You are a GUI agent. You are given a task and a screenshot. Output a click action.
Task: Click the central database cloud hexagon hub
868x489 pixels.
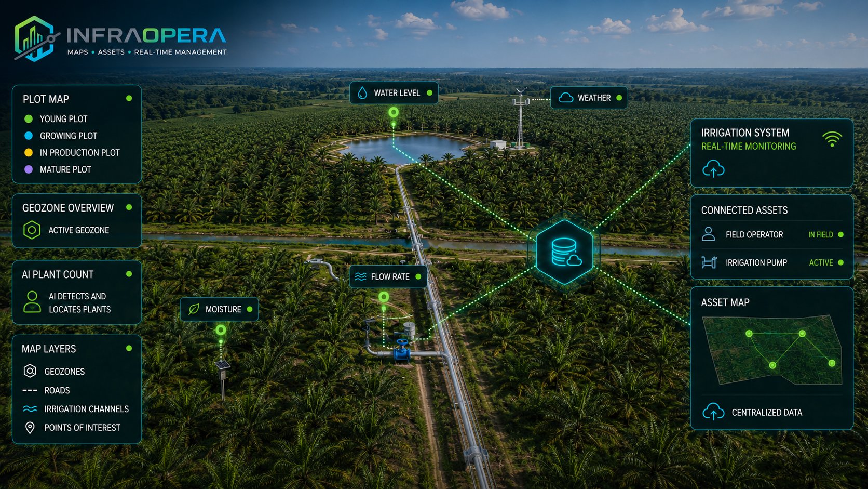pos(564,252)
